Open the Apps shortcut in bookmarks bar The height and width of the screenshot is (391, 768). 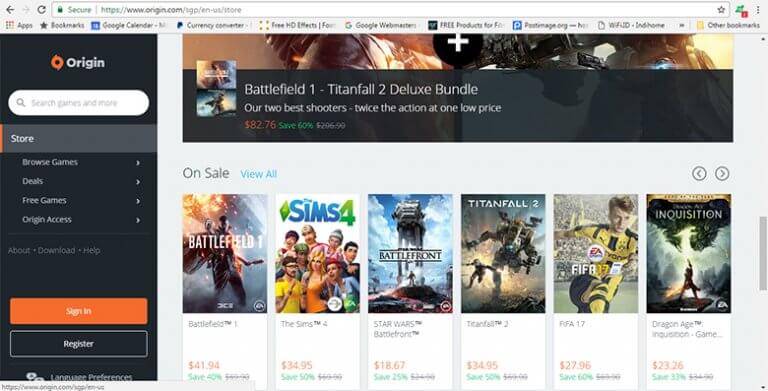click(19, 25)
